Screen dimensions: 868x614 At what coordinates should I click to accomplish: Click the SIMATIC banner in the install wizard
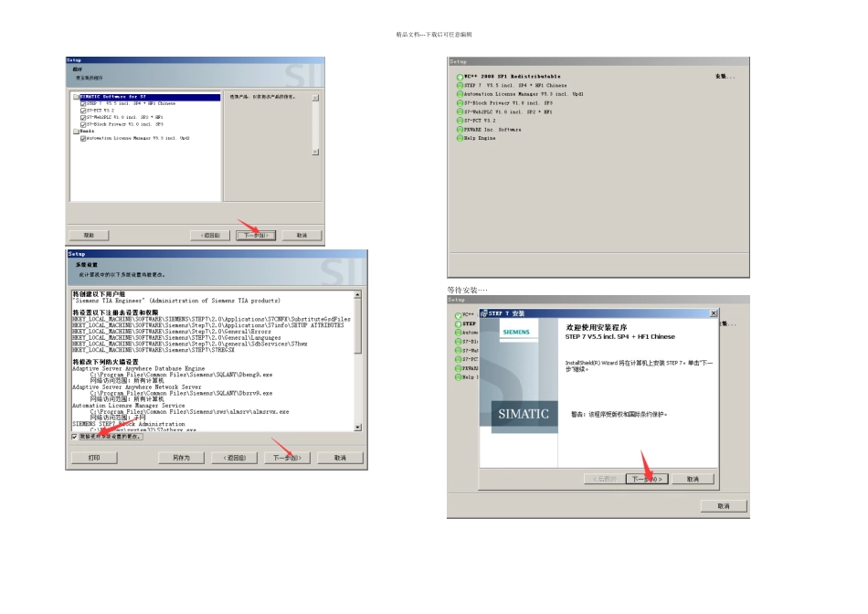[524, 414]
